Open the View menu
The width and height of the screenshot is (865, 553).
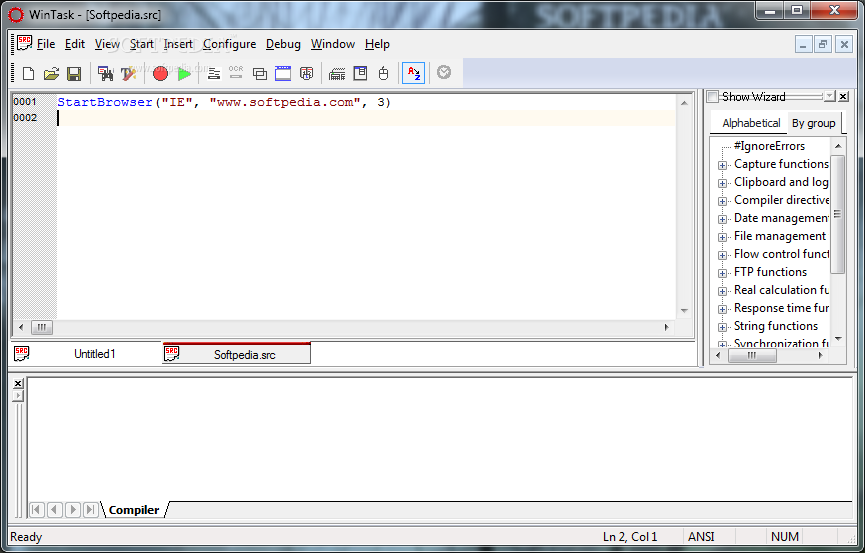(107, 44)
